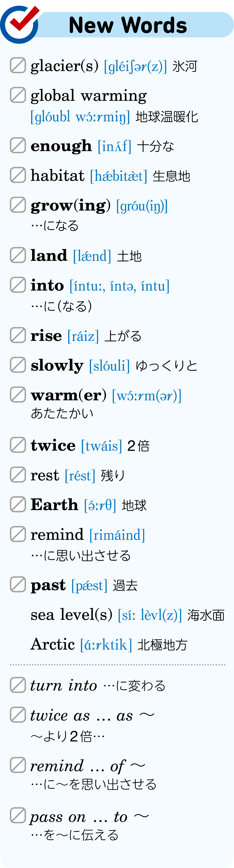Toggle the habitat word checkbox

[x=18, y=175]
